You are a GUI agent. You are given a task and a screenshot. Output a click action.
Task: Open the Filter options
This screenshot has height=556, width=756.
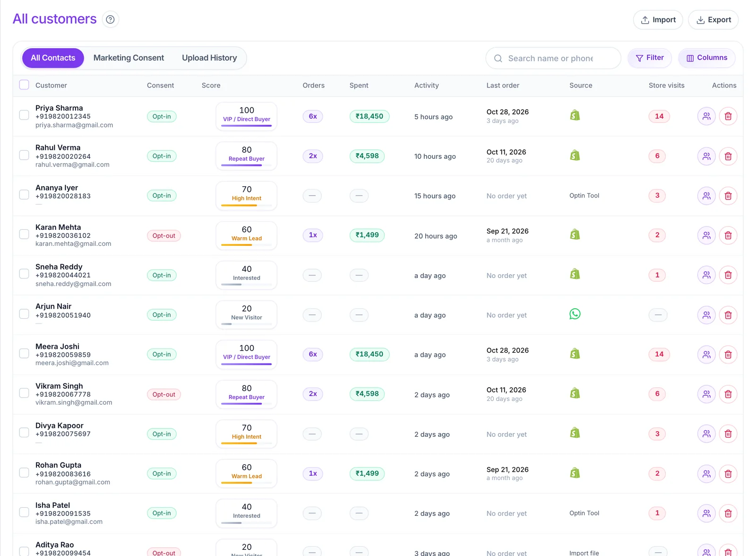[x=650, y=58]
